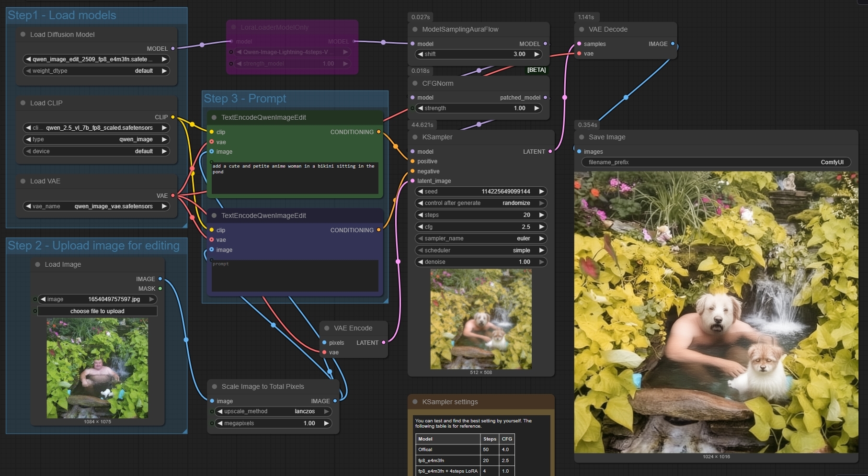Viewport: 868px width, 476px height.
Task: Select the Step 3 - Prompt group title
Action: click(x=245, y=99)
